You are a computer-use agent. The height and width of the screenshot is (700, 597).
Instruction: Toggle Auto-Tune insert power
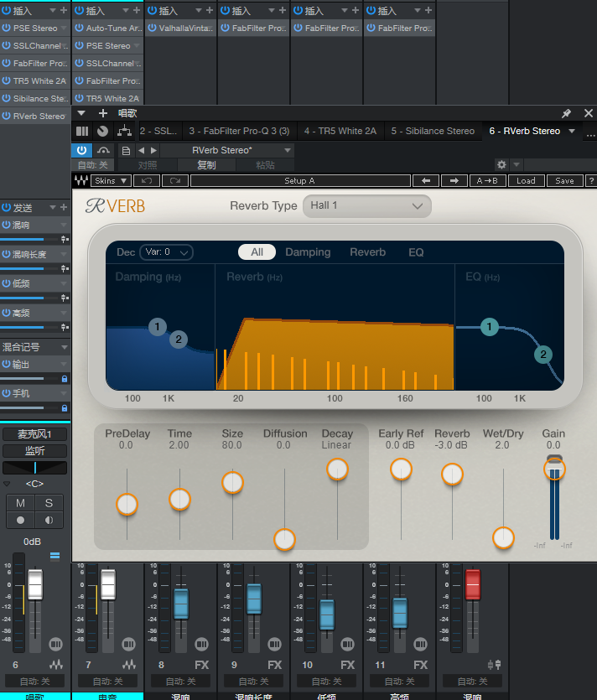[79, 28]
